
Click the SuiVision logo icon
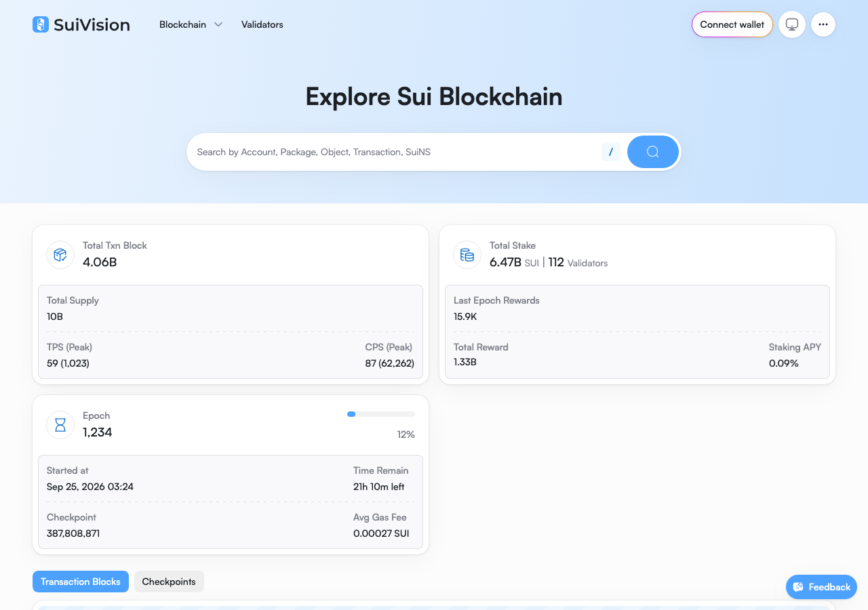[x=41, y=24]
